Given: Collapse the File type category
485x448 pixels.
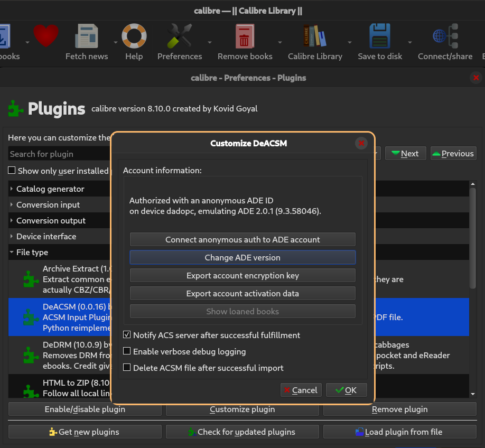Looking at the screenshot, I should 12,253.
